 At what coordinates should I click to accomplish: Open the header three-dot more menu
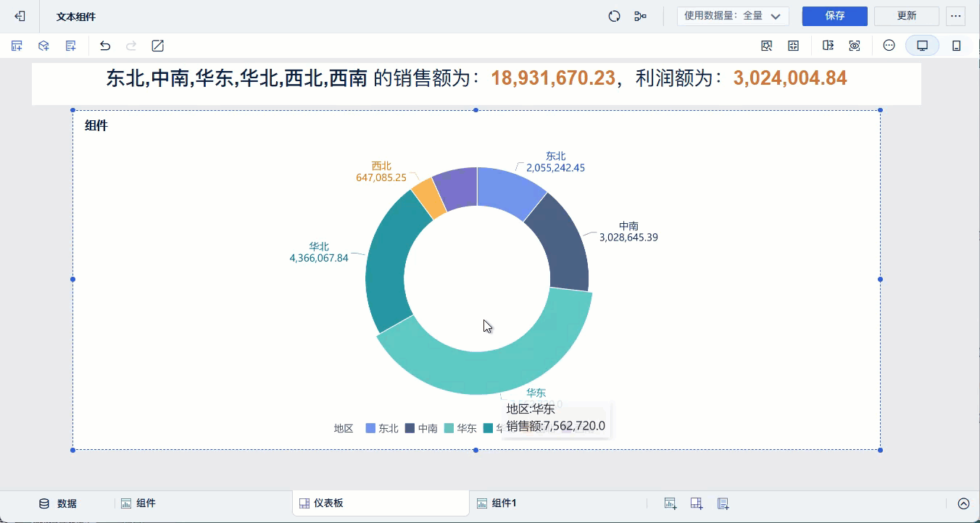click(956, 16)
